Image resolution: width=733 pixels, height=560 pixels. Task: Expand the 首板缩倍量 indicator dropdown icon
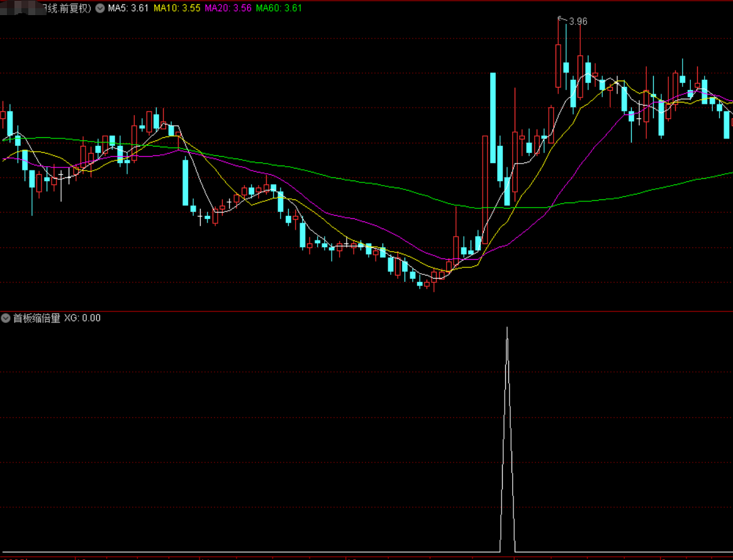coord(6,318)
